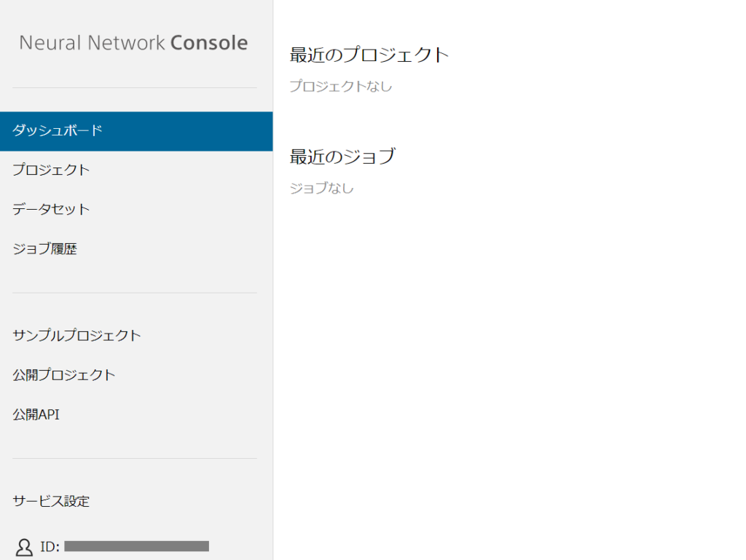Open the データセット (Datasets) section
Screen dimensions: 746x560
tap(48, 209)
